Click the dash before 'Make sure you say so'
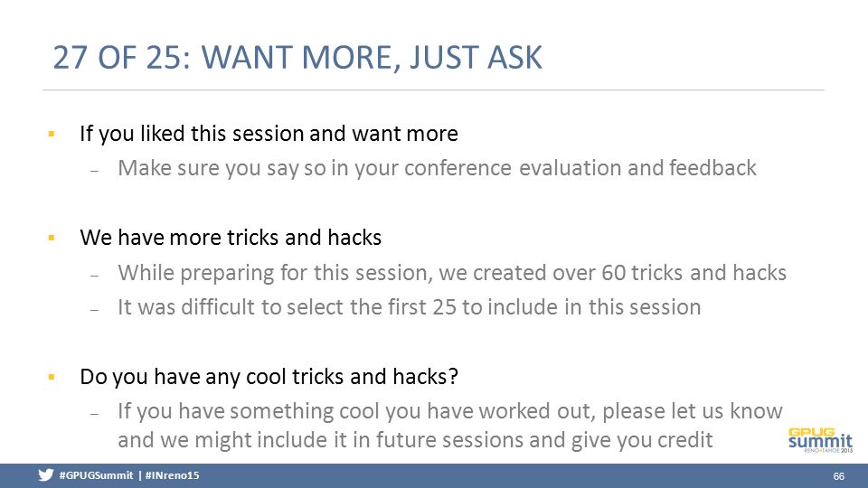This screenshot has width=868, height=488. (x=95, y=171)
